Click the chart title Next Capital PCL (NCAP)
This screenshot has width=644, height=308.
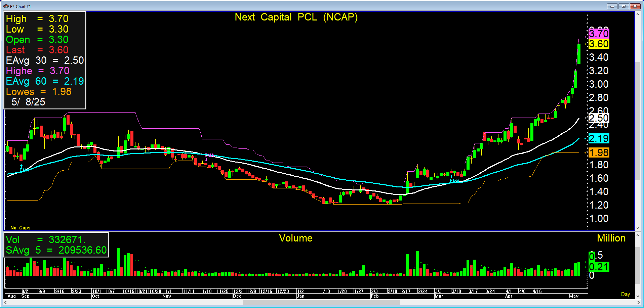point(296,17)
